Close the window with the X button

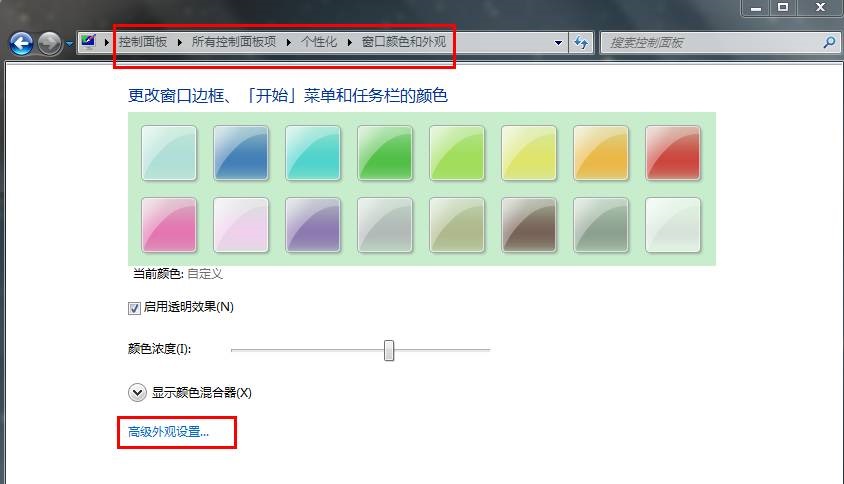click(820, 8)
